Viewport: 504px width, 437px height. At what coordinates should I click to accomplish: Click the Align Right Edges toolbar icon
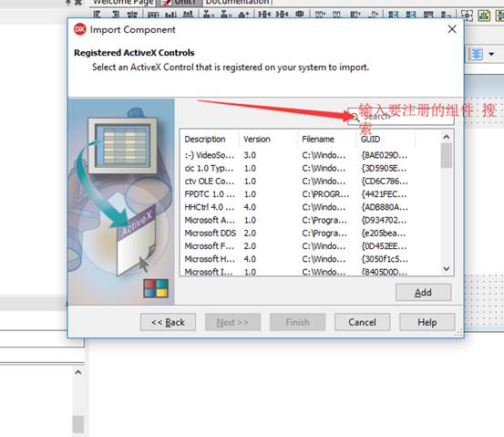coord(116,15)
